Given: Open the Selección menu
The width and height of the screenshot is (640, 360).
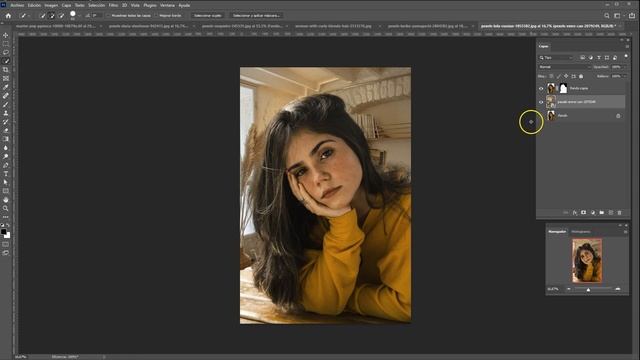Looking at the screenshot, I should click(x=96, y=5).
